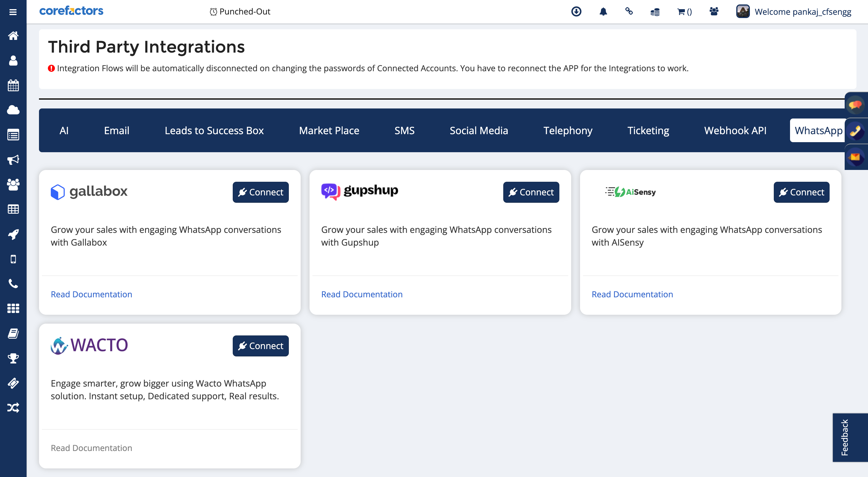
Task: Click the Punched-Out status
Action: click(x=240, y=12)
